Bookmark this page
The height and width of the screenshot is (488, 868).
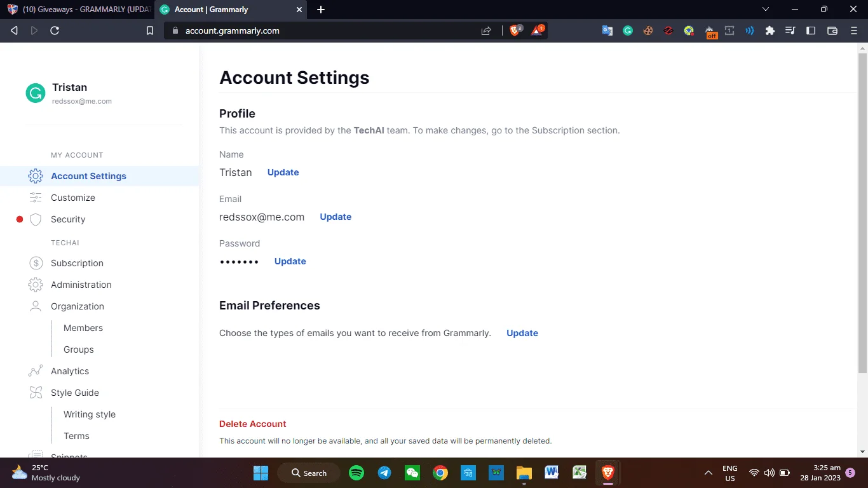[150, 30]
